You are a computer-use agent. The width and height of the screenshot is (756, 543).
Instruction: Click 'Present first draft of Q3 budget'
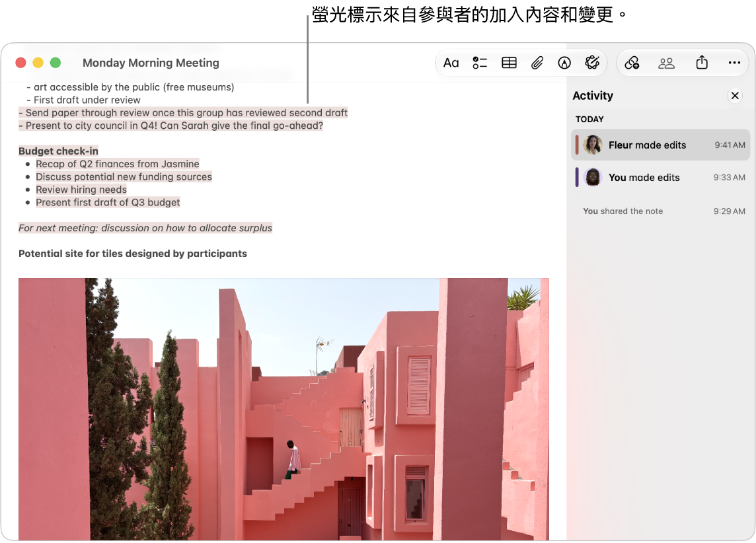point(108,202)
